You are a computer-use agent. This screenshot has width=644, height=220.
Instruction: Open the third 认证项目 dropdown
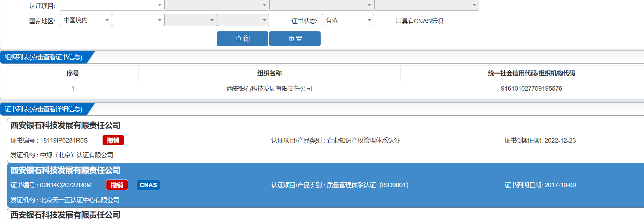pyautogui.click(x=322, y=5)
